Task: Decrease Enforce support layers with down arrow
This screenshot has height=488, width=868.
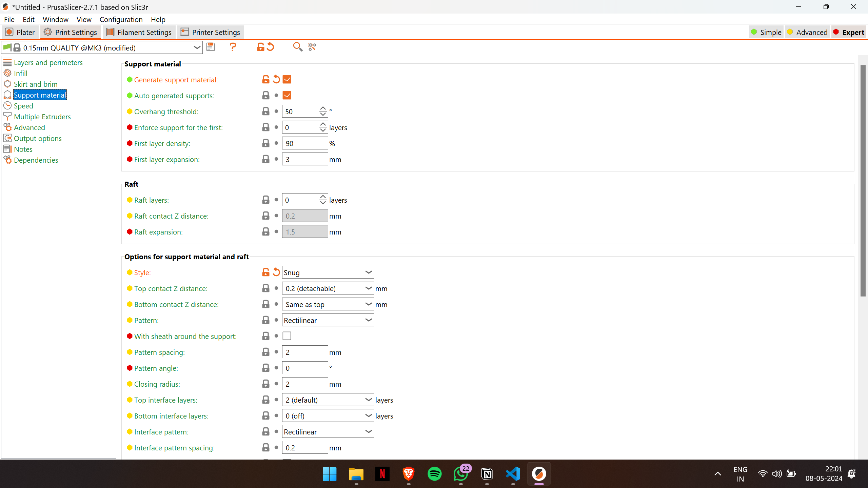Action: (323, 130)
